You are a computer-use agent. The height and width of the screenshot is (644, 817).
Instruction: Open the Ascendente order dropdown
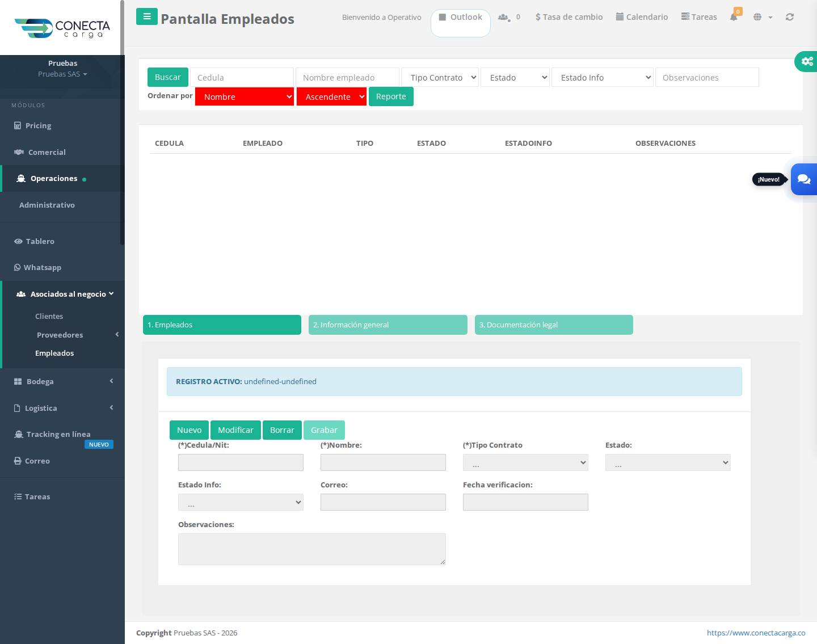coord(331,96)
